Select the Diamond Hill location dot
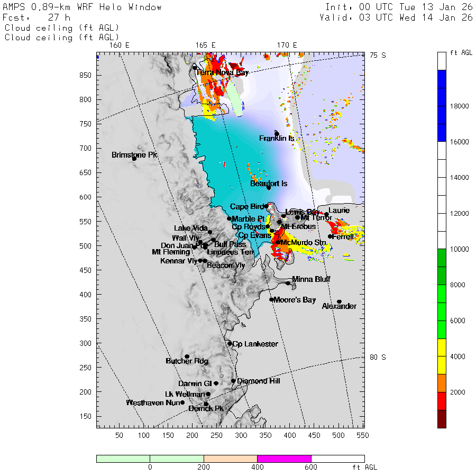This screenshot has height=476, width=476. click(x=233, y=380)
